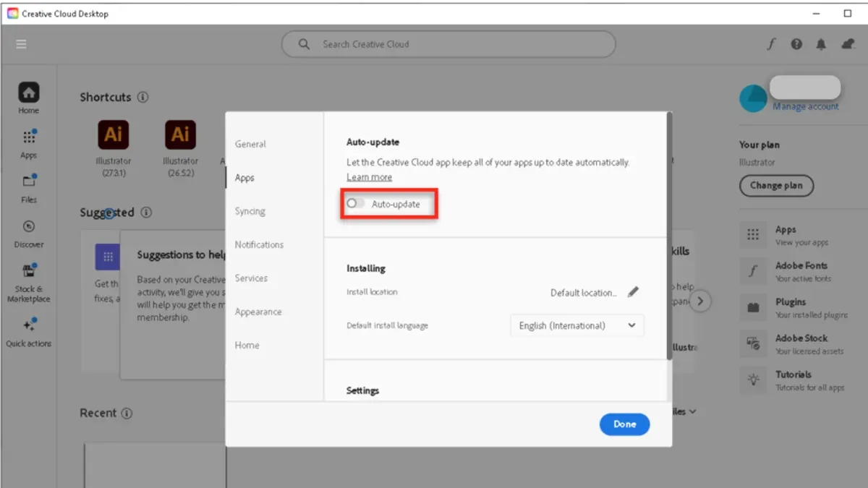Open Discover in left sidebar

28,234
